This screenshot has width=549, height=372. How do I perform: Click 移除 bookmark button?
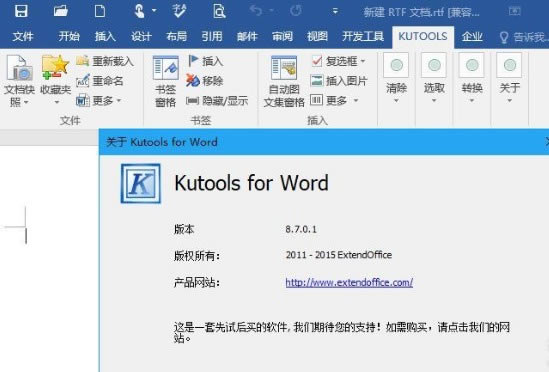pyautogui.click(x=204, y=81)
